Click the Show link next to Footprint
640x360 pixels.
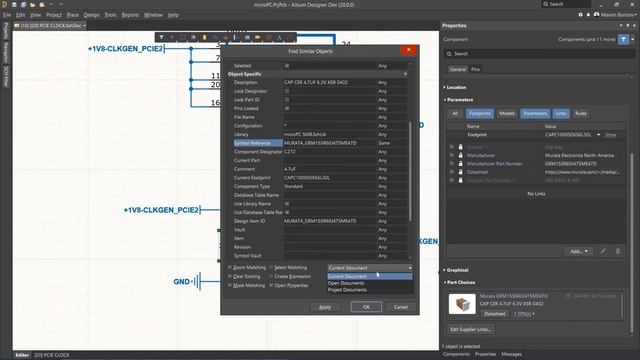point(610,135)
